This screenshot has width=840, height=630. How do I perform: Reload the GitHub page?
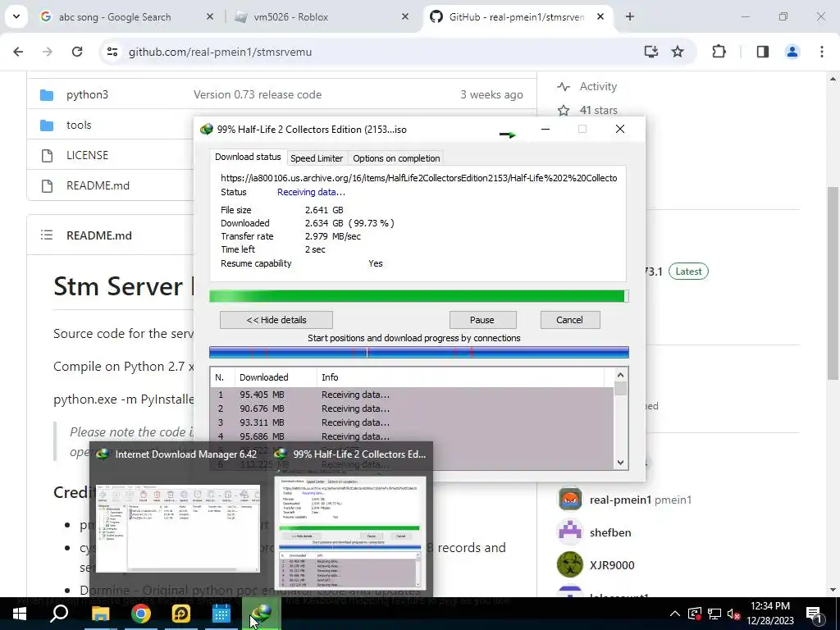77,52
